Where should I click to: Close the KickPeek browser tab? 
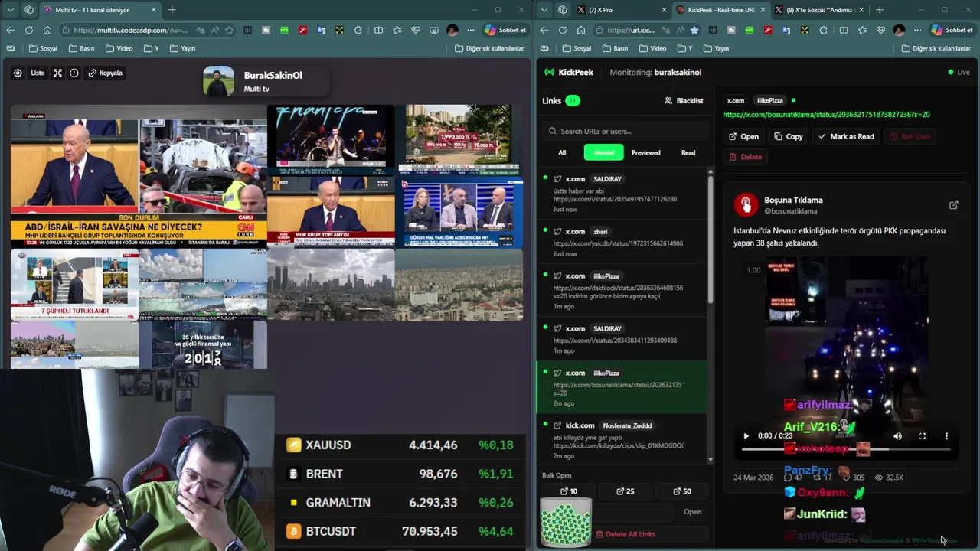[x=762, y=10]
